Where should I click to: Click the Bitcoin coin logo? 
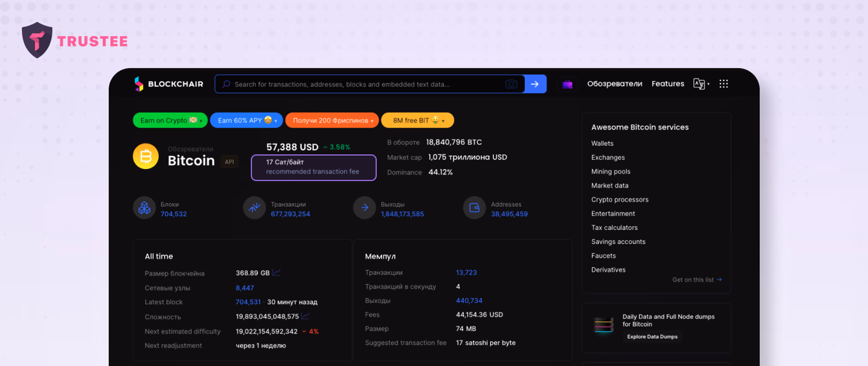pos(146,156)
